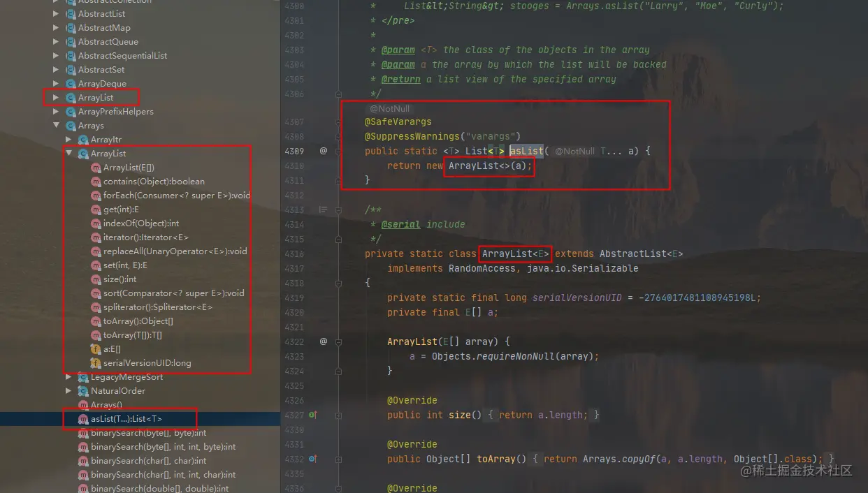Image resolution: width=868 pixels, height=493 pixels.
Task: Expand the ArrayDeque tree node
Action: click(57, 84)
